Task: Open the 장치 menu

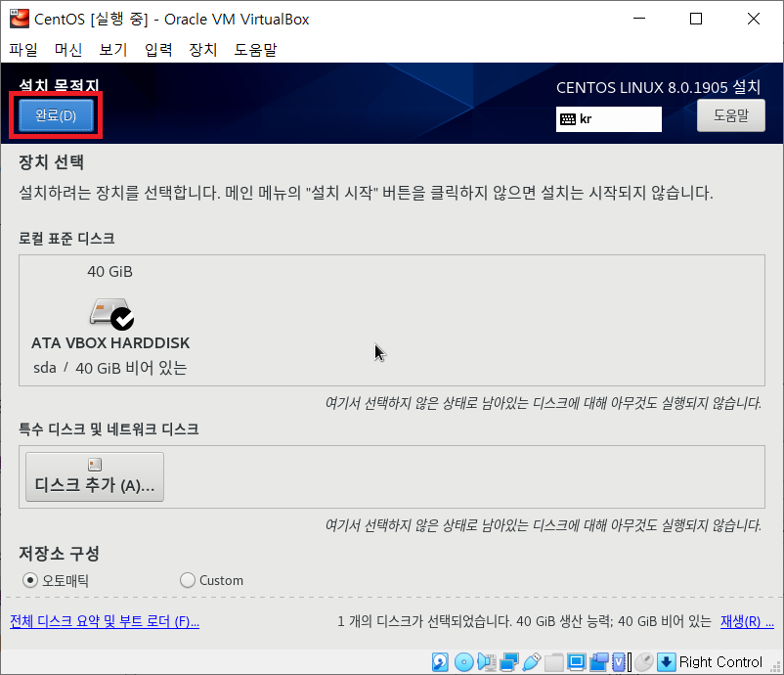Action: (203, 50)
